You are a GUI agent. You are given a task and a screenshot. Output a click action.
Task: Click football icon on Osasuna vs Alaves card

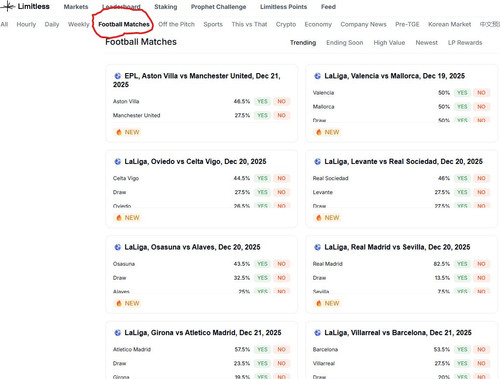(x=118, y=247)
